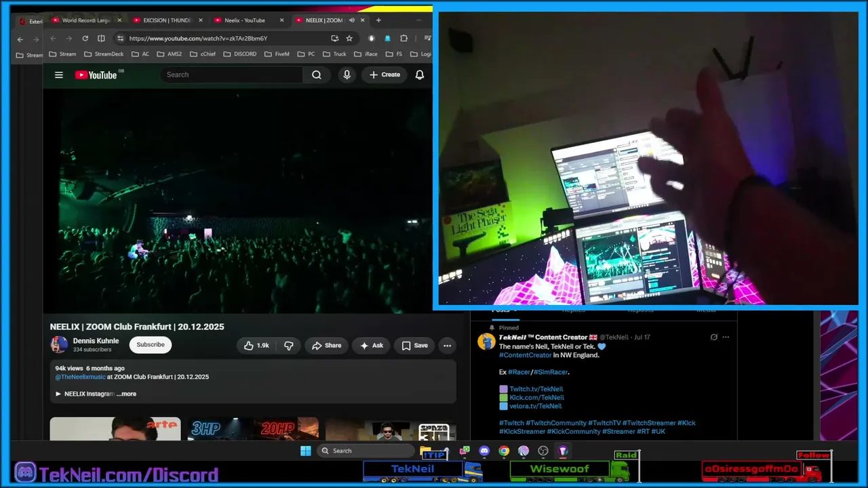Save the video to a playlist
The width and height of the screenshot is (868, 488).
tap(414, 346)
